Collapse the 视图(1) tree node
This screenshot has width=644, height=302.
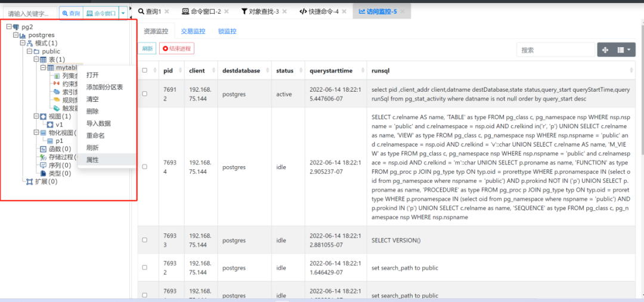coord(36,117)
